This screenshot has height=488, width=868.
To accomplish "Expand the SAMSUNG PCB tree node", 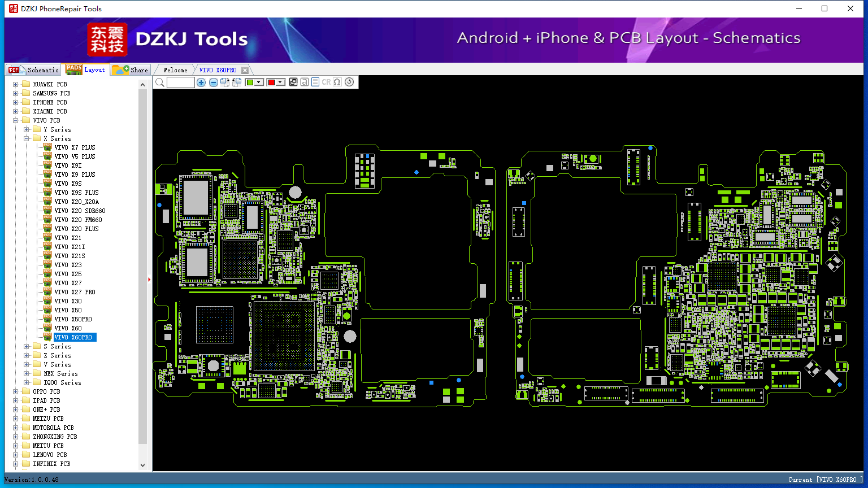I will pyautogui.click(x=16, y=93).
